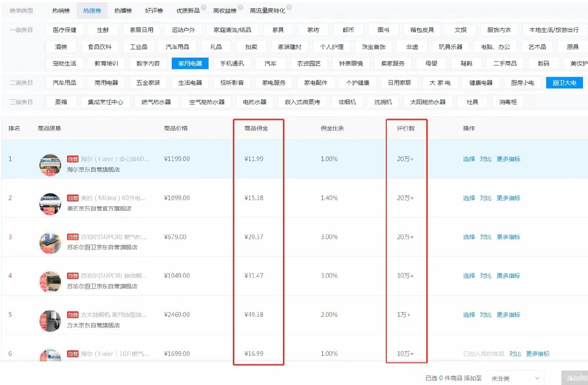The height and width of the screenshot is (385, 588).
Task: Pick the 手机通讯 first-level category
Action: (232, 63)
